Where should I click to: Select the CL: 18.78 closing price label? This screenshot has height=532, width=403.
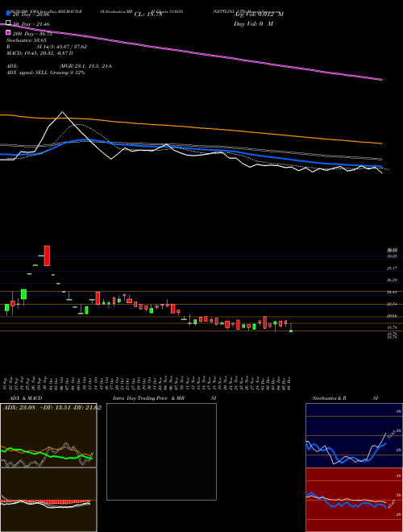pos(148,15)
